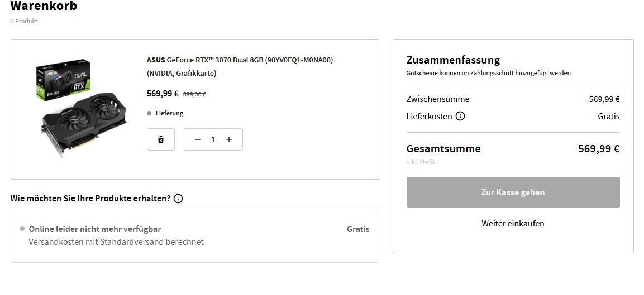Click the Zusammenfassung heading
The width and height of the screenshot is (644, 295).
[453, 60]
